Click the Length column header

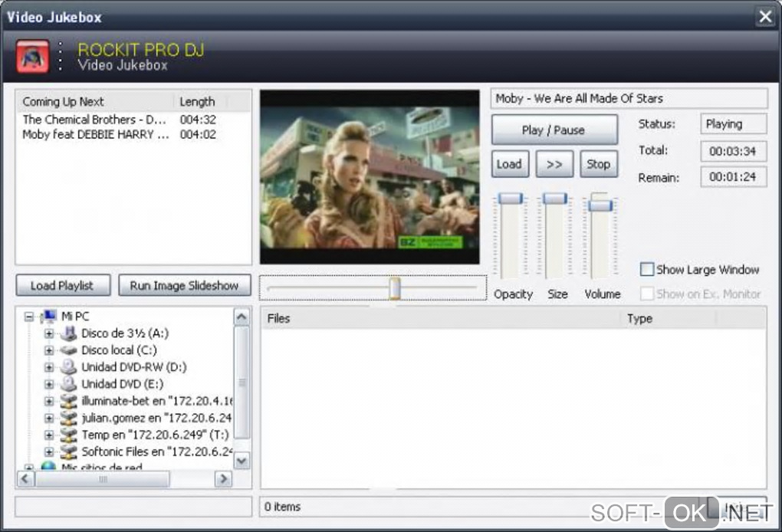point(201,102)
